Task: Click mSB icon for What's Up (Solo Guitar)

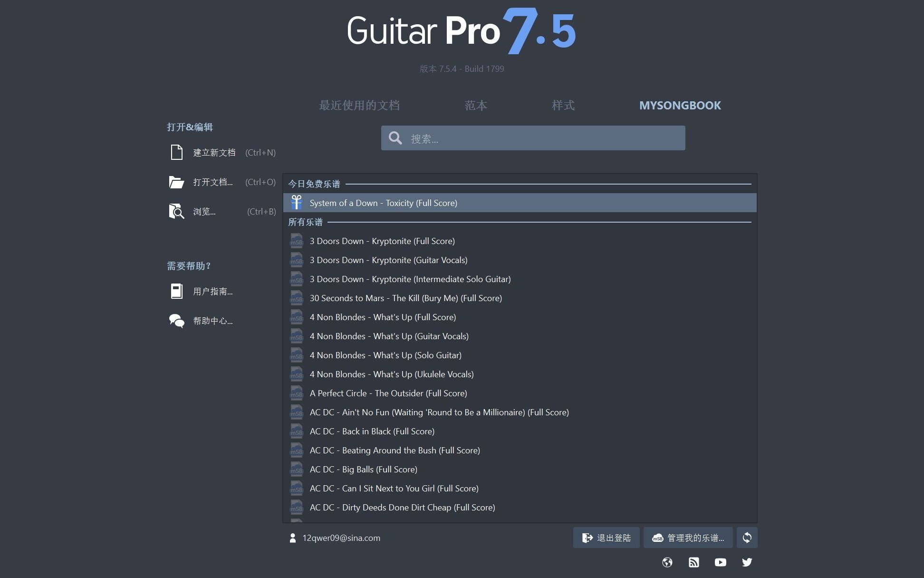Action: [297, 355]
